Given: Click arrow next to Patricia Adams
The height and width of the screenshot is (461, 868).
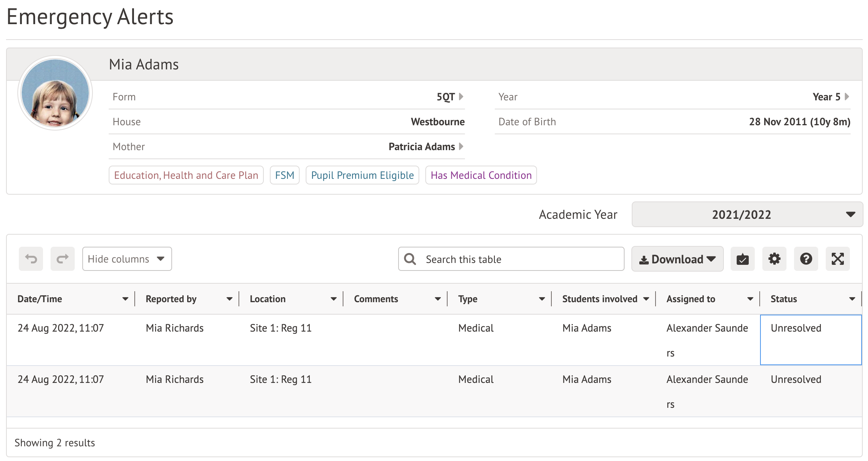Looking at the screenshot, I should point(461,146).
